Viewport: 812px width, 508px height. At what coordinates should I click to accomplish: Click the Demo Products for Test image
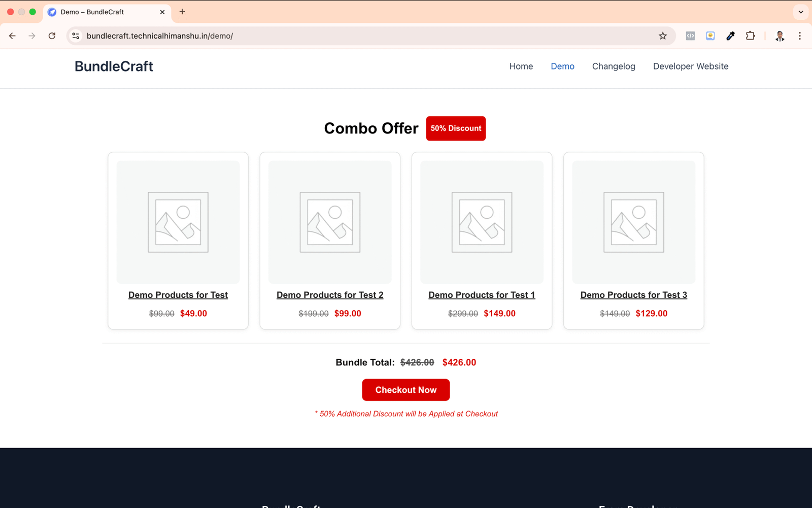[x=178, y=222]
